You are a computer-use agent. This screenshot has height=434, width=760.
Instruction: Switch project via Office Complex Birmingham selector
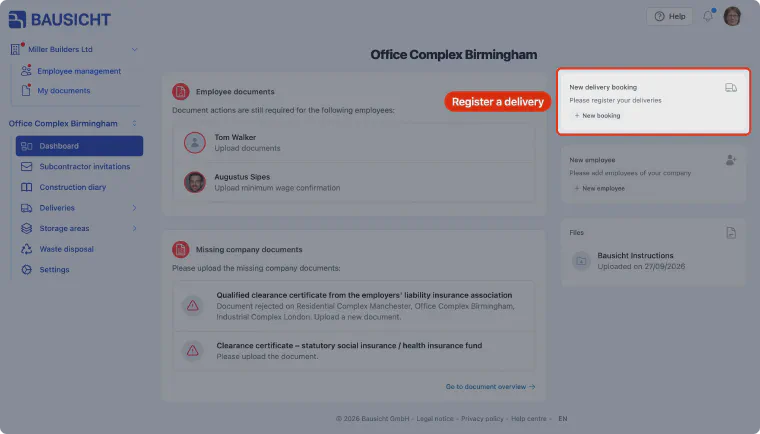[x=73, y=123]
